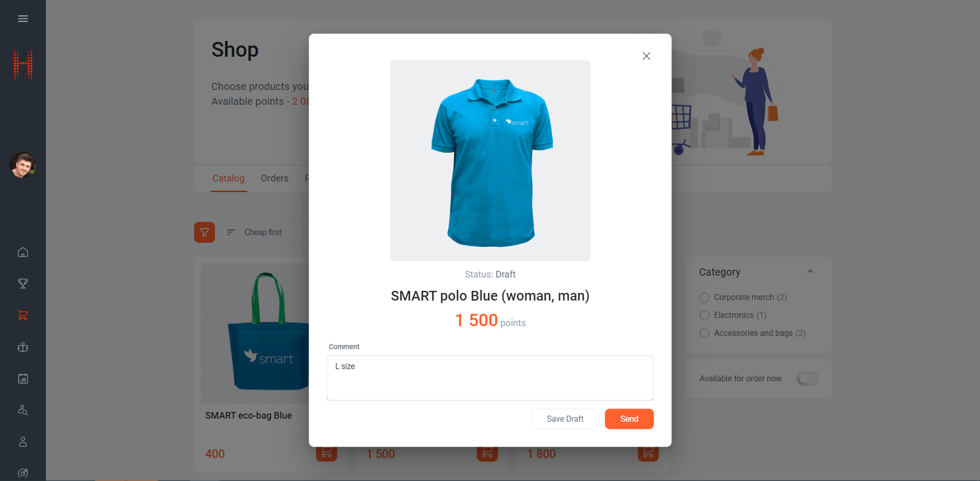Toggle Available for order now switch

point(807,379)
